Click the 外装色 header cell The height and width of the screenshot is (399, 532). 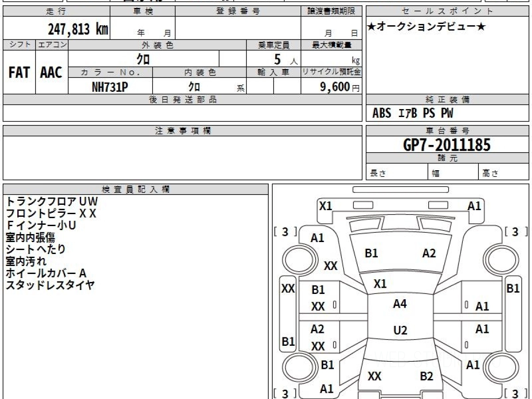pos(157,45)
